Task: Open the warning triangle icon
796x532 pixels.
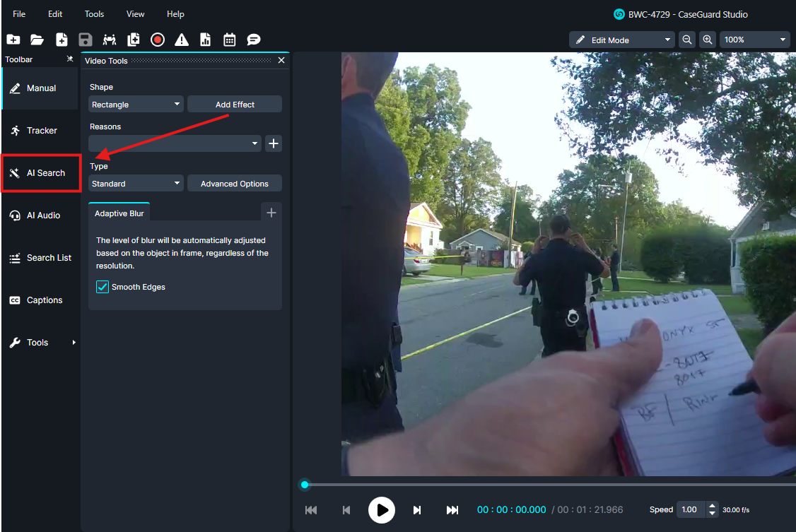Action: point(182,40)
